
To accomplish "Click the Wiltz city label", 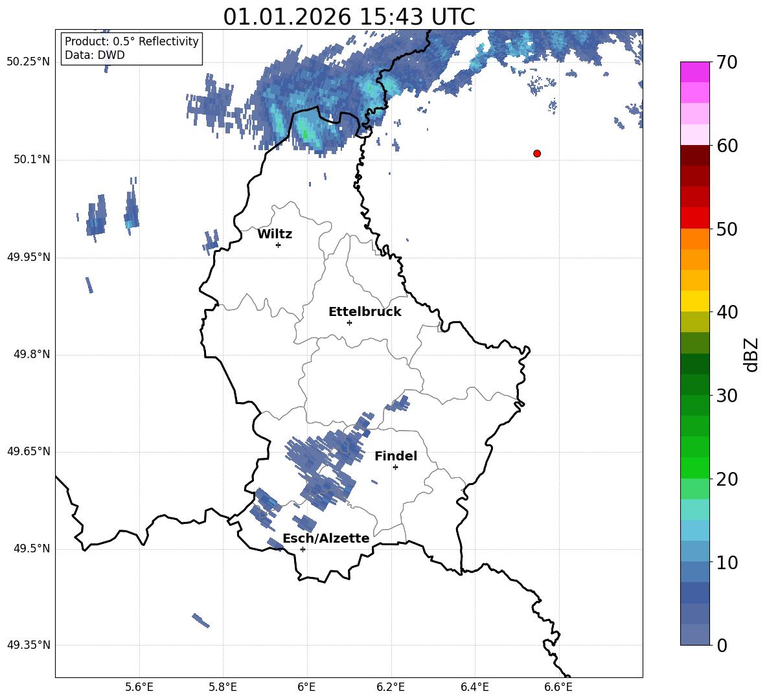I will coord(275,234).
